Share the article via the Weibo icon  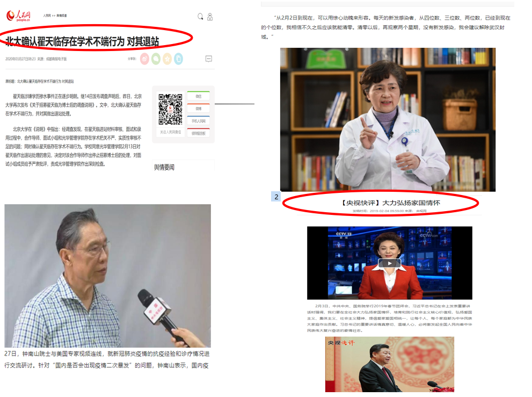coord(144,59)
